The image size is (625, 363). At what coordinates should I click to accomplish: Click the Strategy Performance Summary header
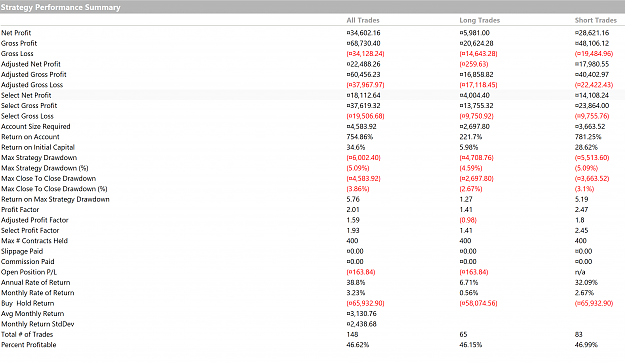click(x=61, y=7)
